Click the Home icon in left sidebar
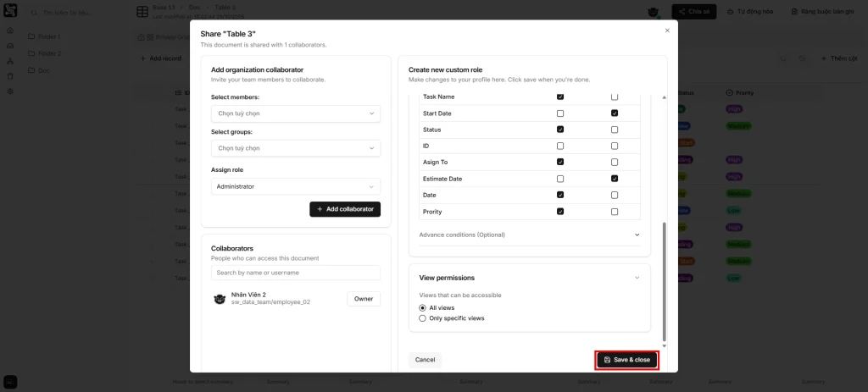 [x=10, y=30]
